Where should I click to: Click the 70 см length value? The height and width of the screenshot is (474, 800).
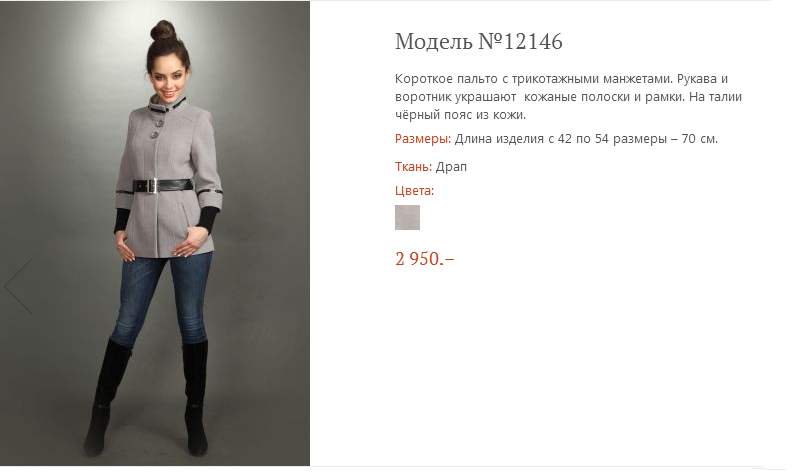pos(699,139)
